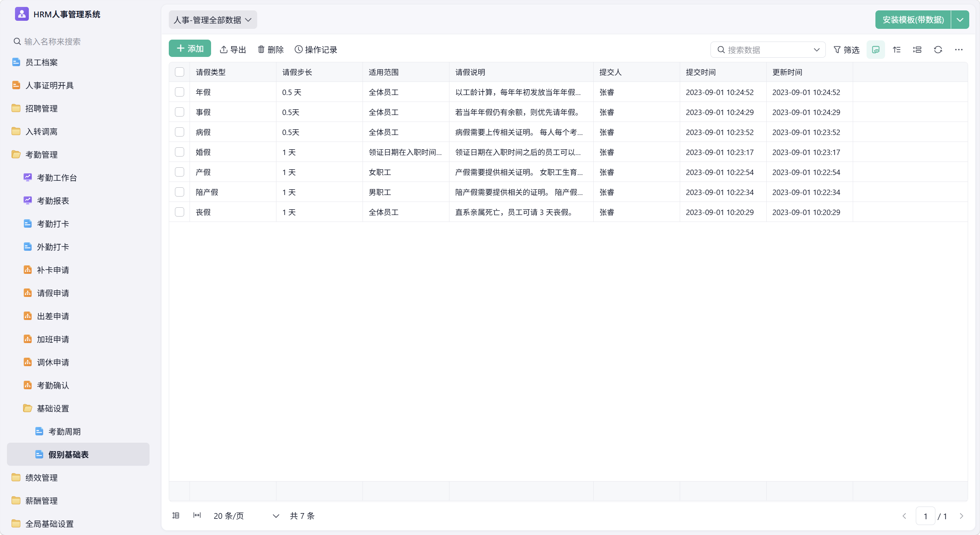Click the 员工档案 document icon
980x535 pixels.
(x=16, y=62)
